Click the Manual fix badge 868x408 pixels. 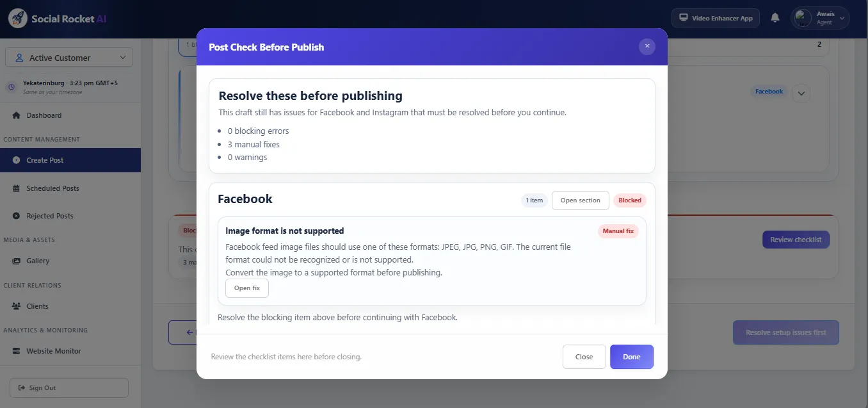coord(618,231)
